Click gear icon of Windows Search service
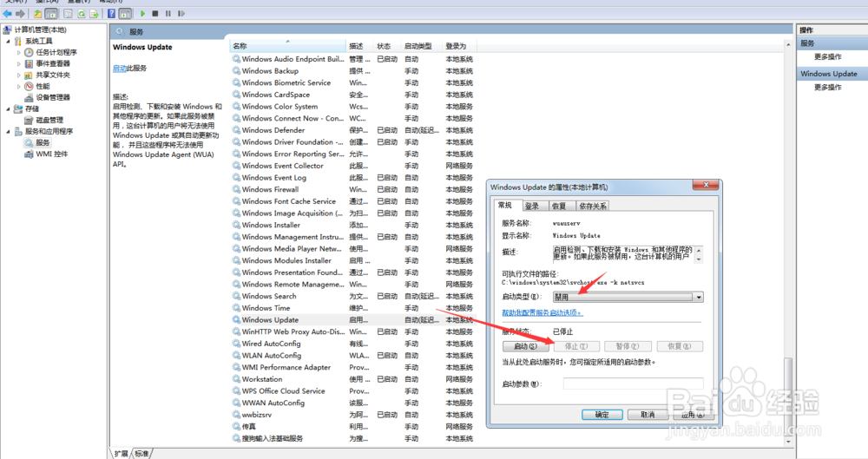 coord(236,296)
